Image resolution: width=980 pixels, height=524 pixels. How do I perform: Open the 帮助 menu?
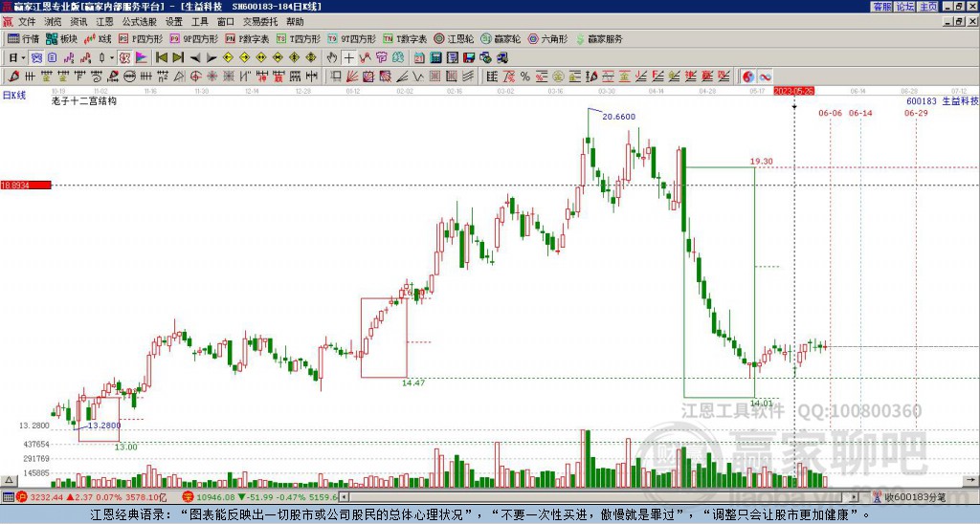click(x=295, y=22)
